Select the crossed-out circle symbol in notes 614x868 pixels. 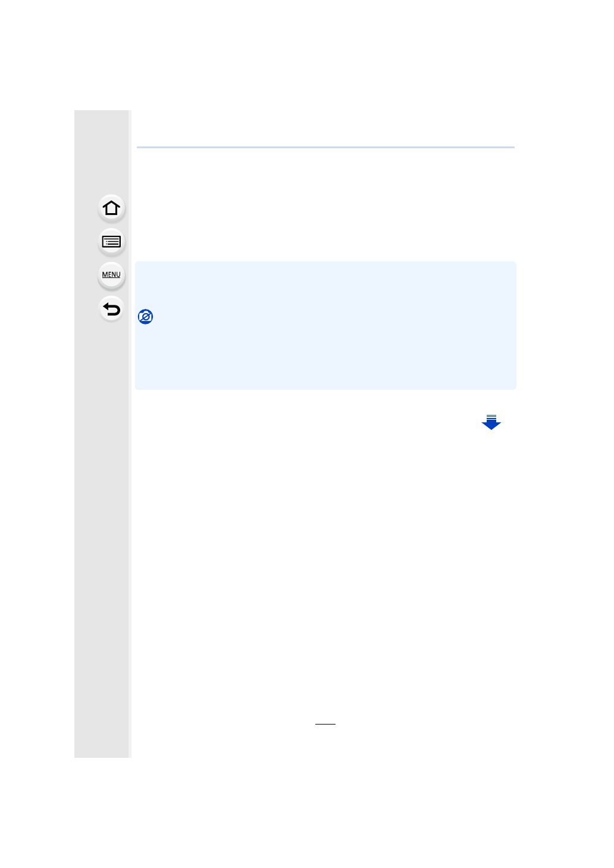145,317
